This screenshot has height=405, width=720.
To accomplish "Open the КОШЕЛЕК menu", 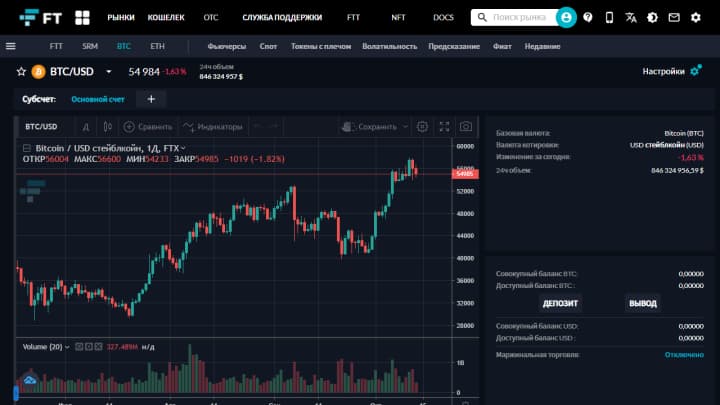I will tap(166, 17).
